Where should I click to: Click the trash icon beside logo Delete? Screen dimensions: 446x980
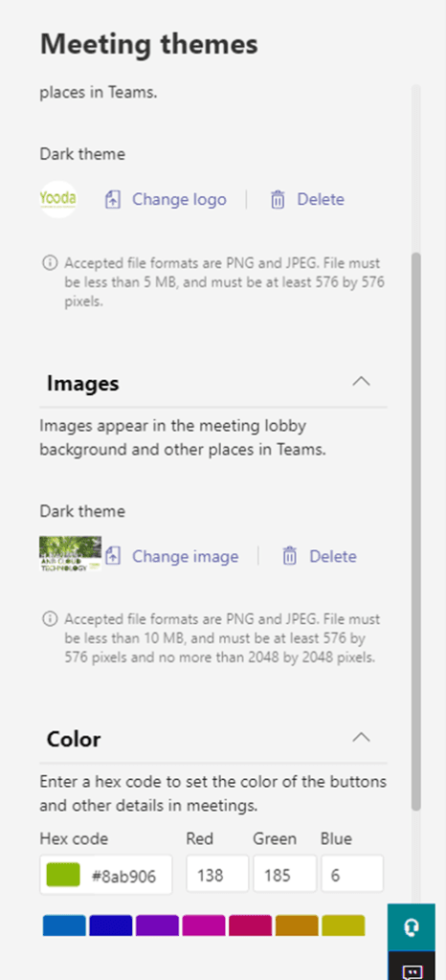278,200
